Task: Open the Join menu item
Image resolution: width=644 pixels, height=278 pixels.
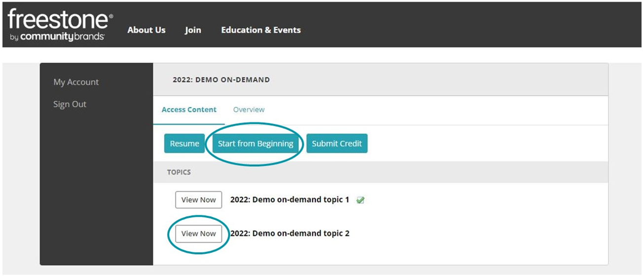Action: click(193, 30)
